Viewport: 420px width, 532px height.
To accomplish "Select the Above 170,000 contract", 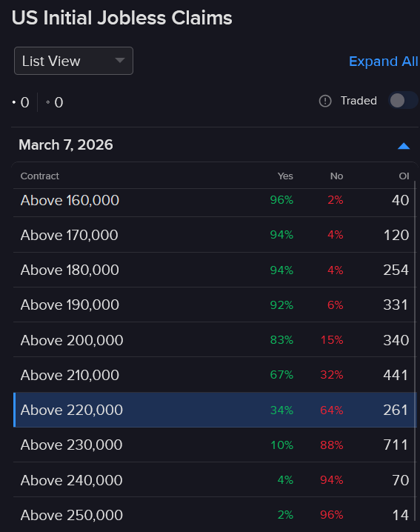I will (69, 235).
